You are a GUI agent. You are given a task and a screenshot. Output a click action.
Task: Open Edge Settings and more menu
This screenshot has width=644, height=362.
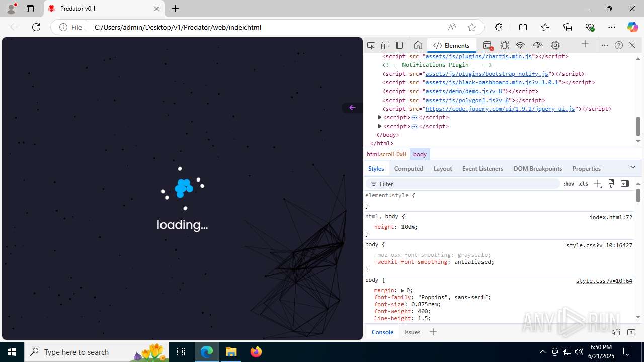coord(612,27)
